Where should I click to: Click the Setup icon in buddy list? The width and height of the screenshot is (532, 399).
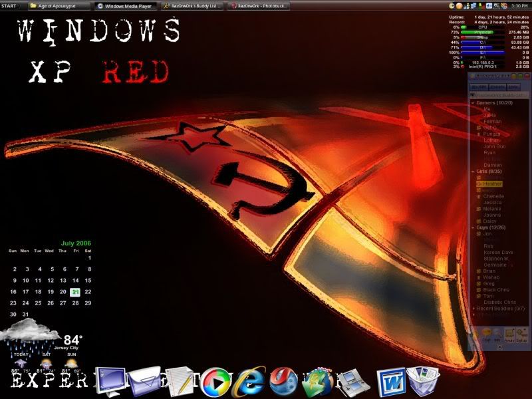point(521,334)
